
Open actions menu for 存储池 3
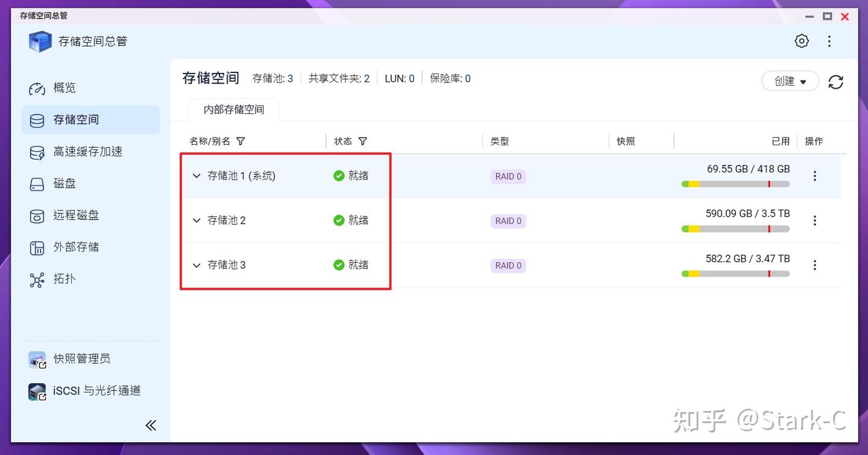point(815,265)
